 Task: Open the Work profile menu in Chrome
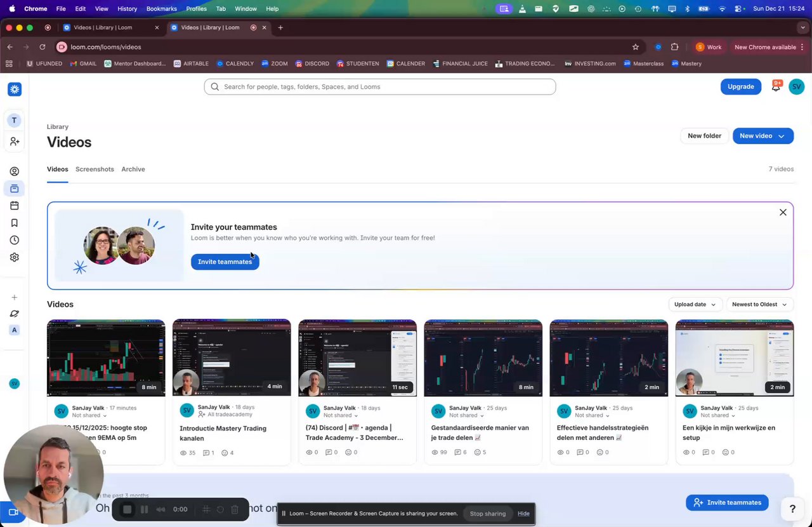point(709,47)
